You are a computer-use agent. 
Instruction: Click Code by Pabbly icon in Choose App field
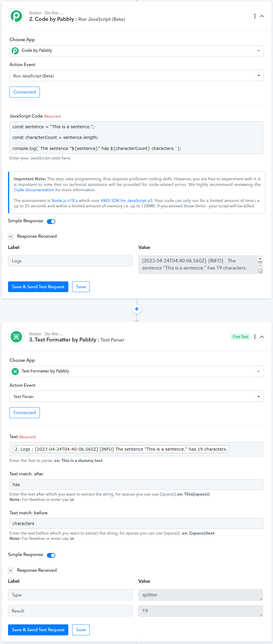(x=15, y=51)
